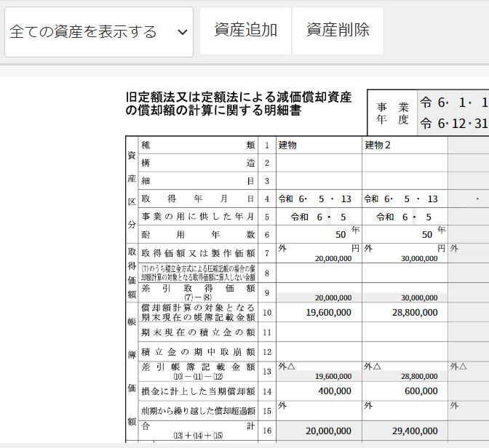Click empty 積立金の期中取崩額 cell for 建物2
The width and height of the screenshot is (489, 448).
point(405,352)
